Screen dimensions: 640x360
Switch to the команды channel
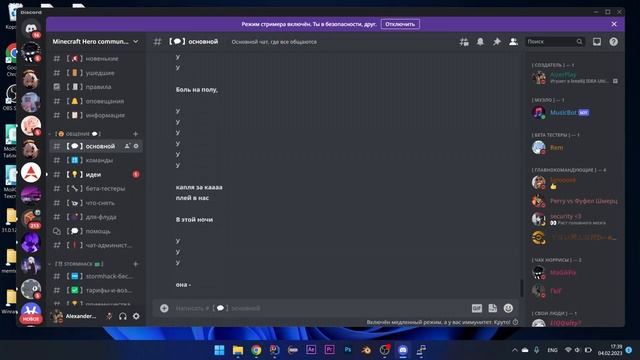96,160
